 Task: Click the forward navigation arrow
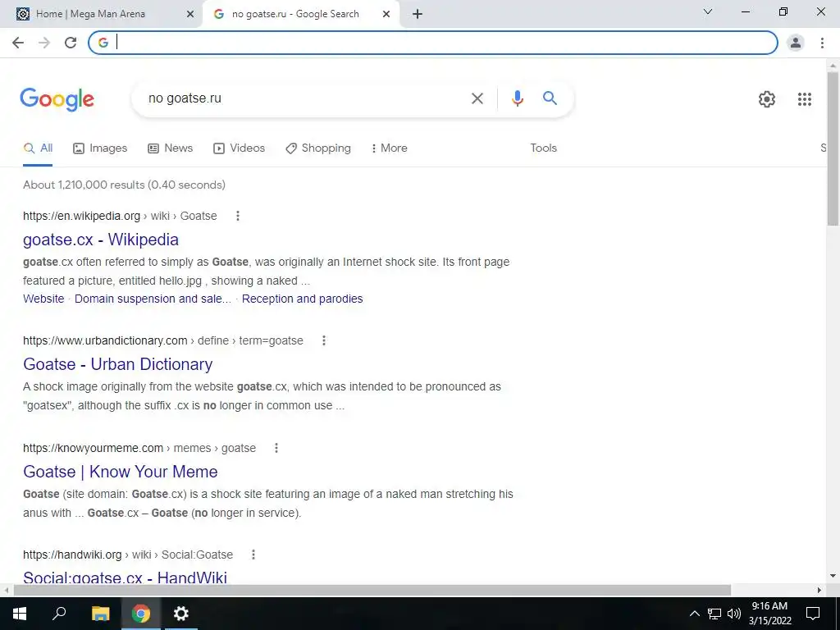coord(44,43)
